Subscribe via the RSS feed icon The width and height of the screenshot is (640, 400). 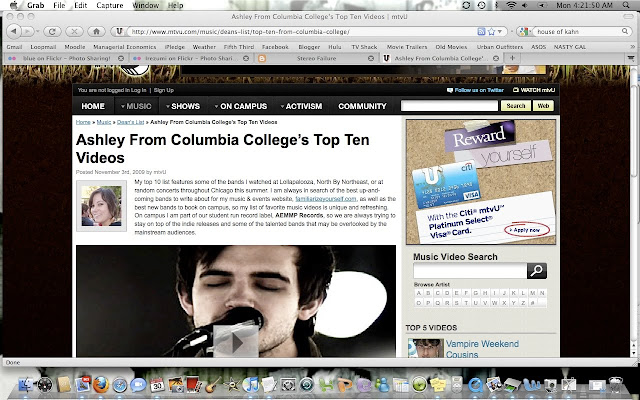coord(481,31)
